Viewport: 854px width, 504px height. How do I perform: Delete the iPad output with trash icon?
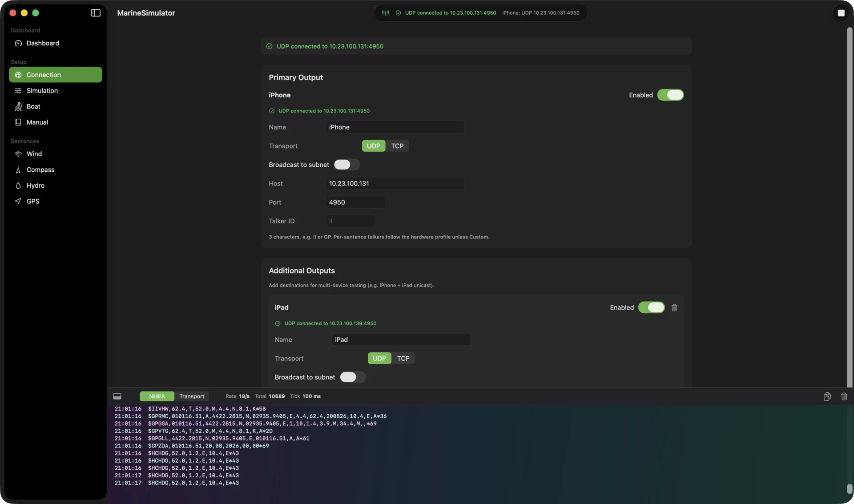pos(674,307)
